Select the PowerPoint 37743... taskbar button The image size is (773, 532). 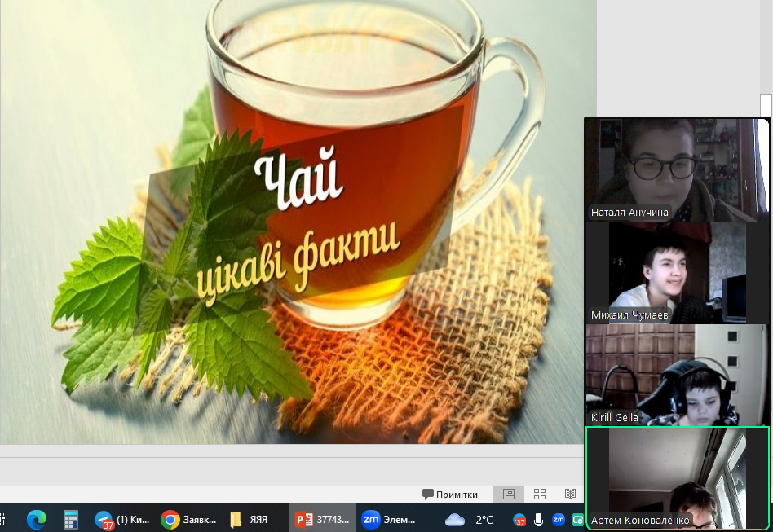click(322, 520)
